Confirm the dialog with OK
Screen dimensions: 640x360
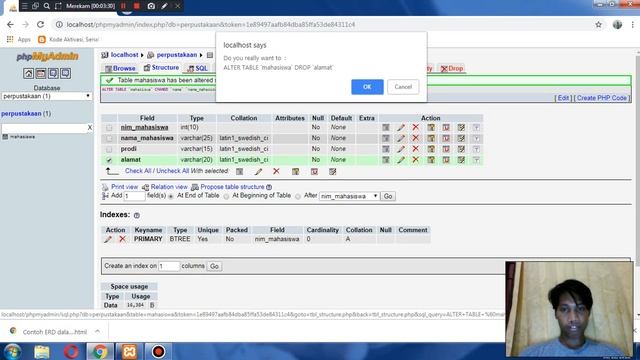tap(367, 87)
